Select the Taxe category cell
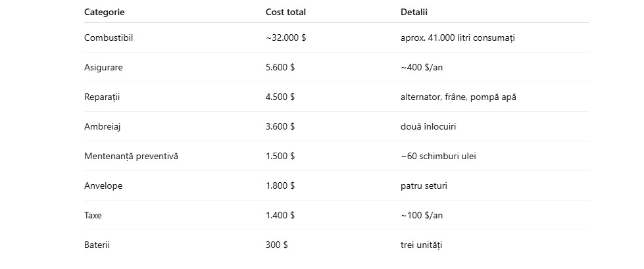This screenshot has height=269, width=644. 93,215
